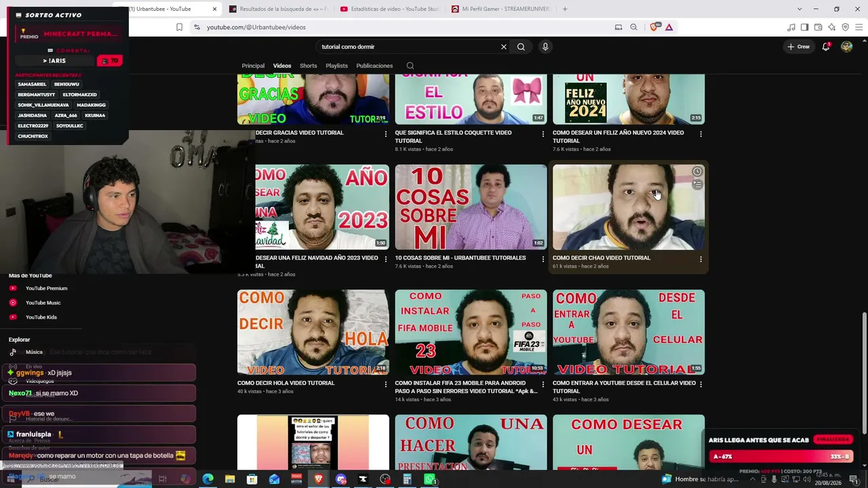Viewport: 868px width, 488px height.
Task: Open 10 COSAS SOBRE MI - URBANTUBEE TUTORIALES title
Action: [460, 258]
